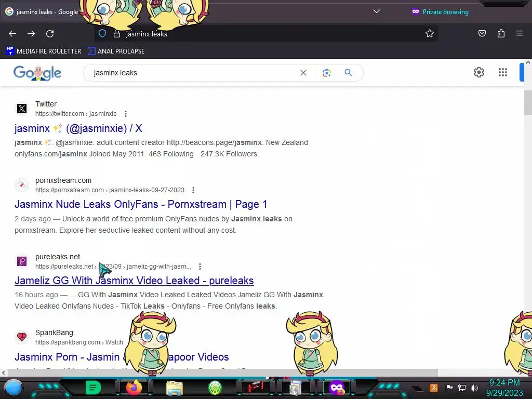Clear the Google search box

point(303,73)
